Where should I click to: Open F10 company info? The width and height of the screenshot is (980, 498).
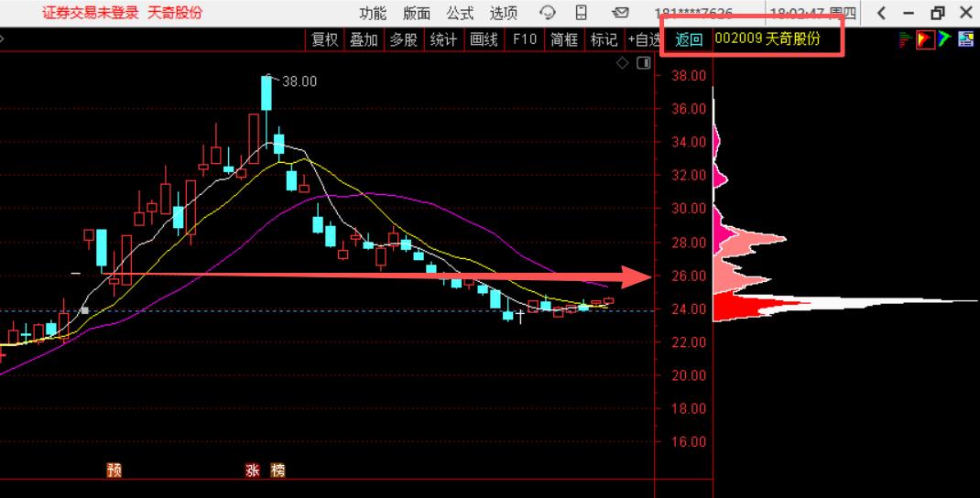point(525,39)
